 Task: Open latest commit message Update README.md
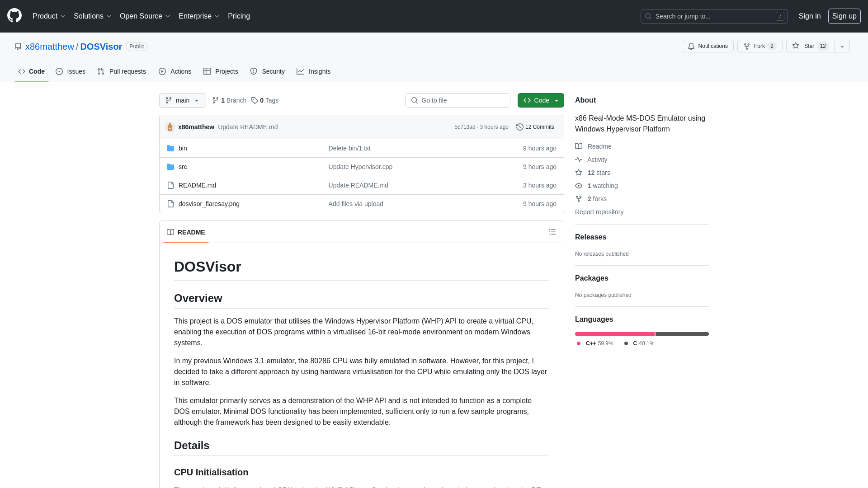(x=248, y=127)
